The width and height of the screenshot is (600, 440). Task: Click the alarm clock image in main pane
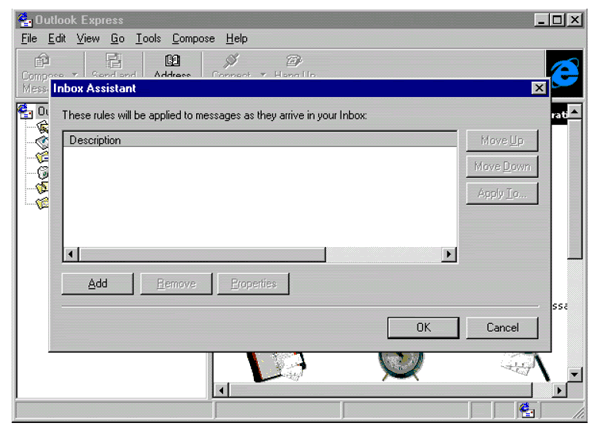401,365
